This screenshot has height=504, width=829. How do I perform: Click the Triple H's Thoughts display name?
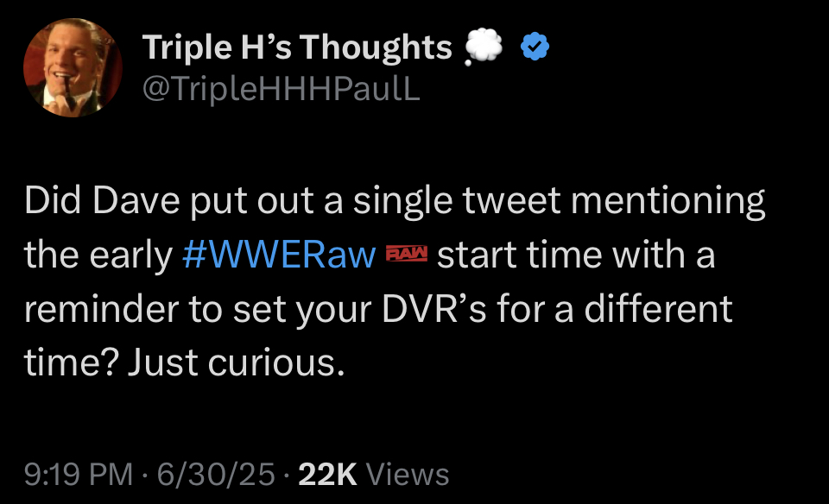coord(296,48)
